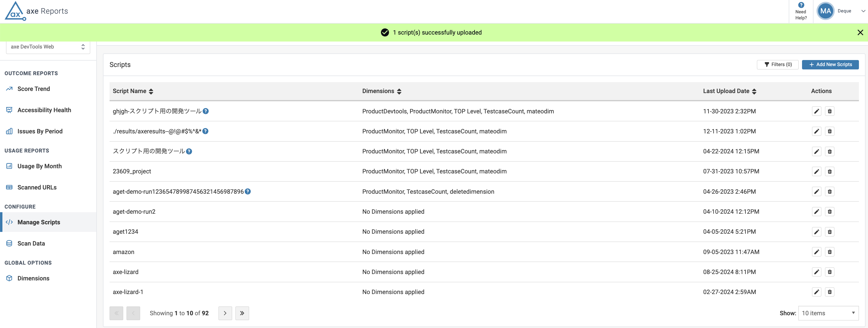Navigate to Dimensions in Global Options
Viewport: 868px width, 328px height.
[33, 278]
